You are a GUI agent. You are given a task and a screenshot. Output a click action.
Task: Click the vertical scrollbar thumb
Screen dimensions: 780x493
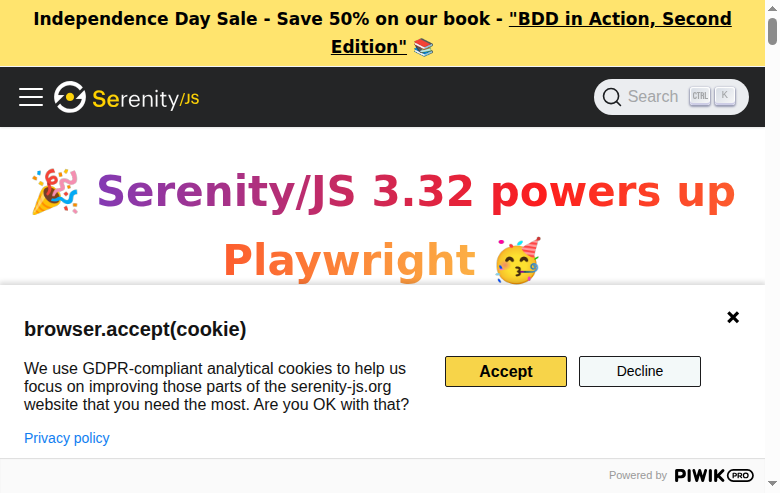pyautogui.click(x=772, y=31)
